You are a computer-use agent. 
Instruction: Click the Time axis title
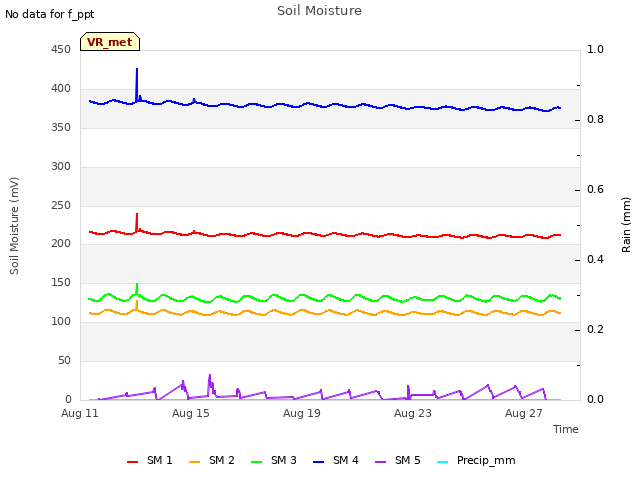566,429
